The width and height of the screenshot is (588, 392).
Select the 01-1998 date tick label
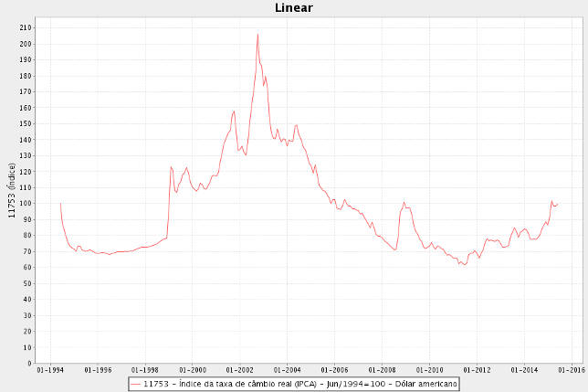tap(144, 370)
